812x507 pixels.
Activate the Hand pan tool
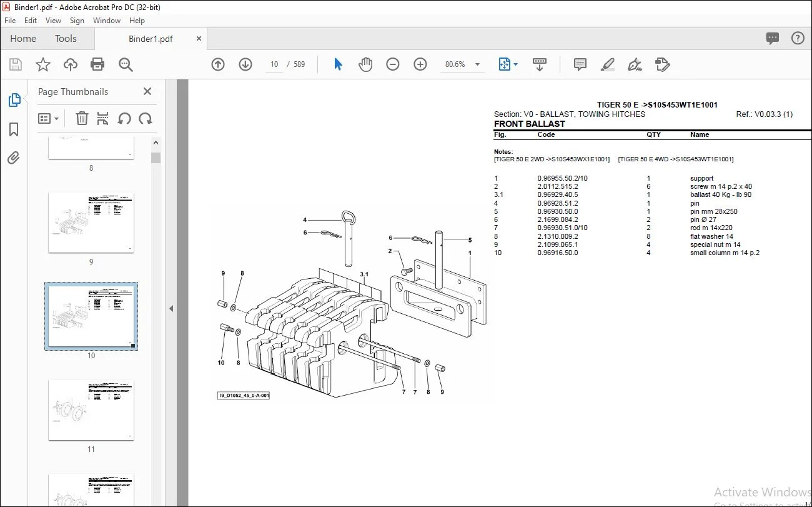click(x=365, y=64)
